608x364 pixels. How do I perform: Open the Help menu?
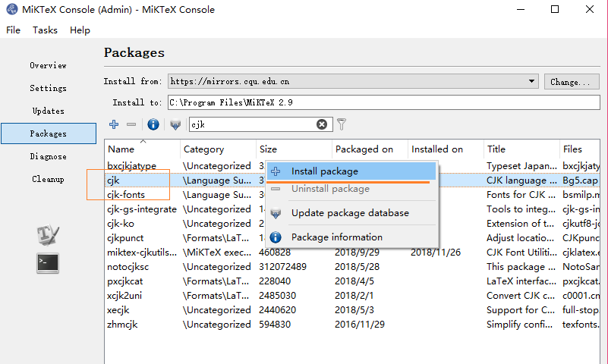point(80,30)
